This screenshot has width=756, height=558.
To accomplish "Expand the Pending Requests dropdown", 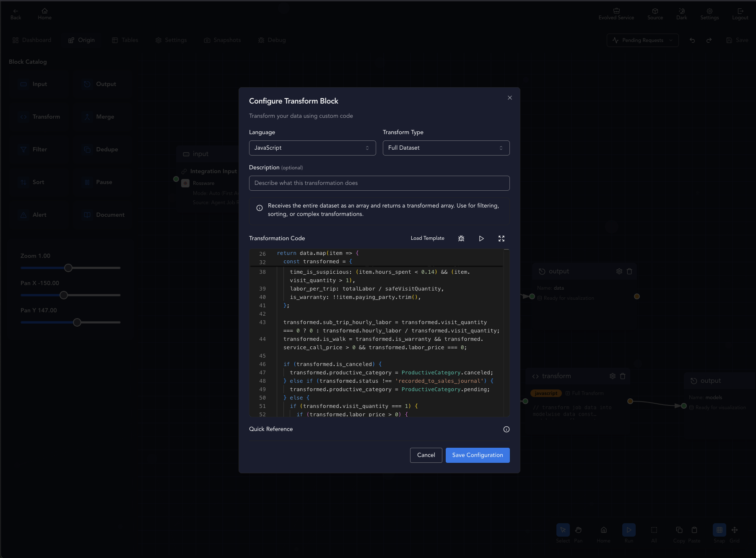I will (642, 40).
